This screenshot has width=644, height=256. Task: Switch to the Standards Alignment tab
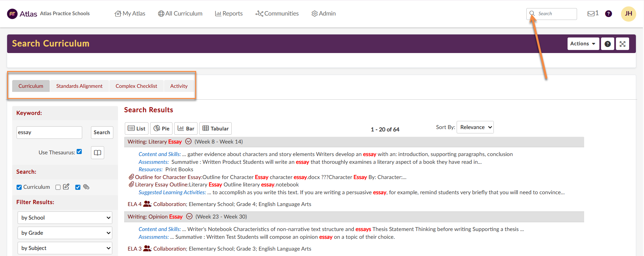[x=79, y=86]
